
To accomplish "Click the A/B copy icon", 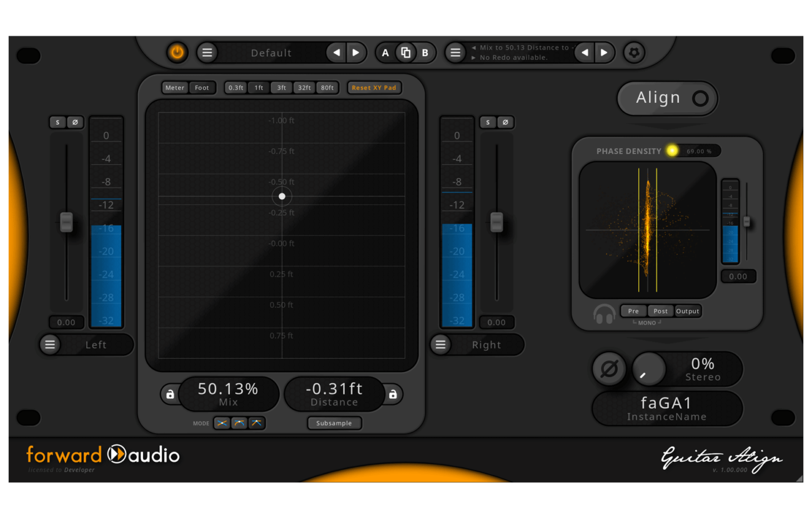I will click(x=405, y=52).
